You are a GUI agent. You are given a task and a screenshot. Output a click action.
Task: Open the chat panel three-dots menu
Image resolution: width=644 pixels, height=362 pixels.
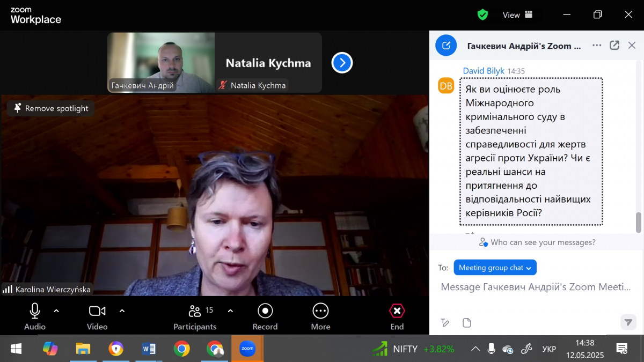597,46
